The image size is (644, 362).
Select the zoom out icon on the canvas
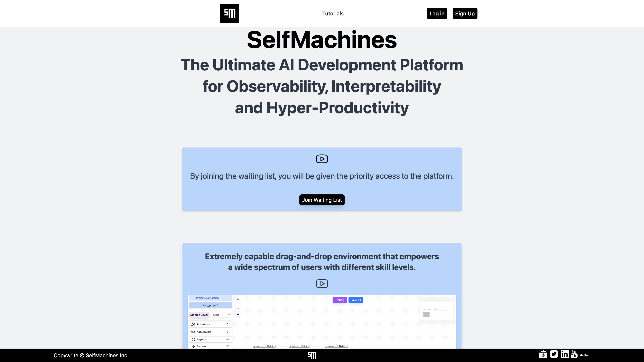pos(238,304)
